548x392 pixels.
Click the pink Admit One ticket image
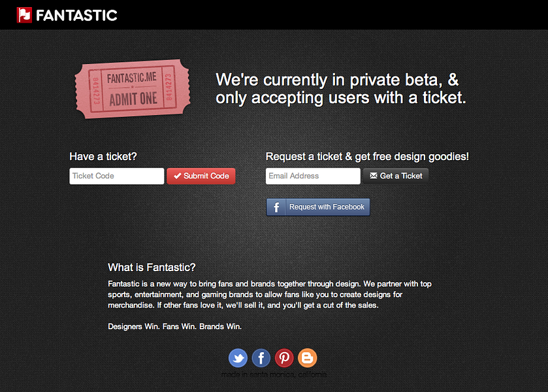[x=133, y=91]
